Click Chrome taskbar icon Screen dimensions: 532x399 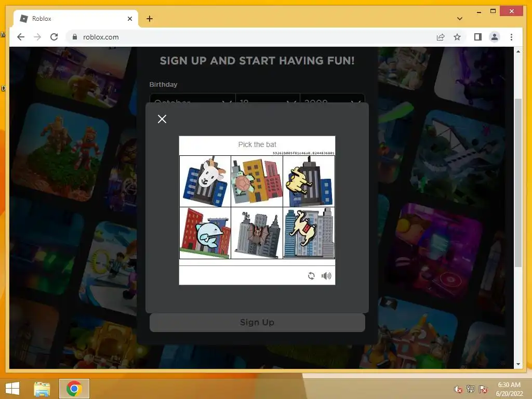74,389
